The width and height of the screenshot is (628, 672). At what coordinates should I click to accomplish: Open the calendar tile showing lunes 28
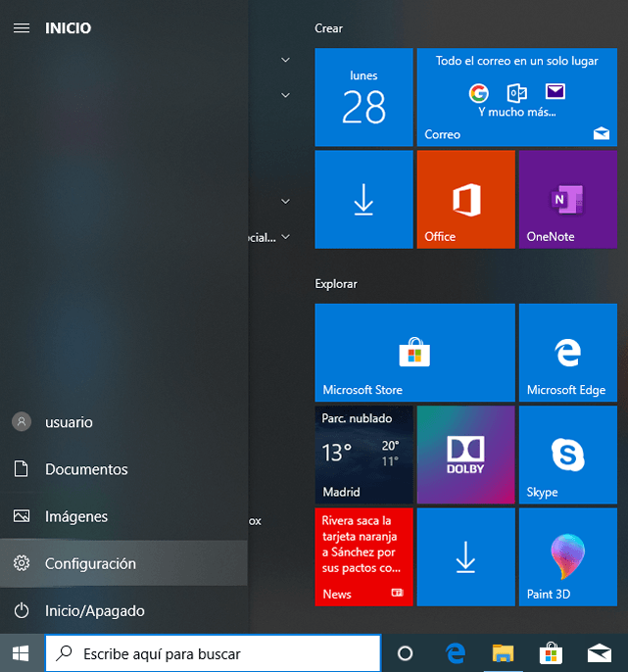[363, 97]
